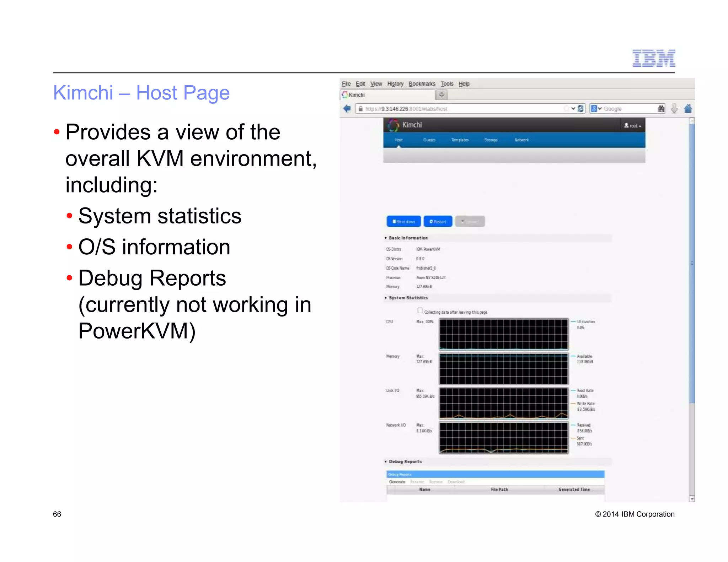Image resolution: width=728 pixels, height=562 pixels.
Task: Open a new browser tab with plus icon
Action: click(x=441, y=95)
